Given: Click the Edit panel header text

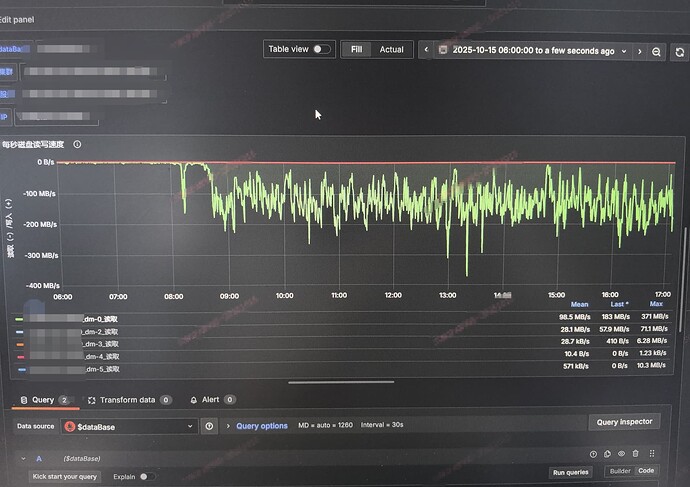Looking at the screenshot, I should click(17, 19).
